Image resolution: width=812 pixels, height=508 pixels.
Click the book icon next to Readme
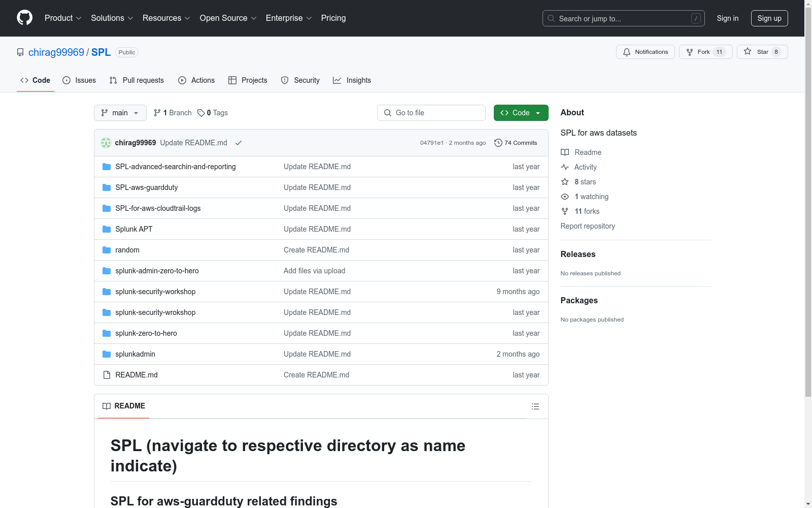coord(565,152)
